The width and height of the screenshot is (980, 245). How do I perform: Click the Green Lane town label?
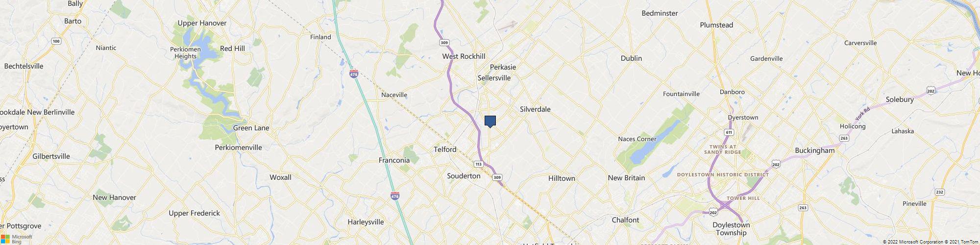(x=251, y=128)
